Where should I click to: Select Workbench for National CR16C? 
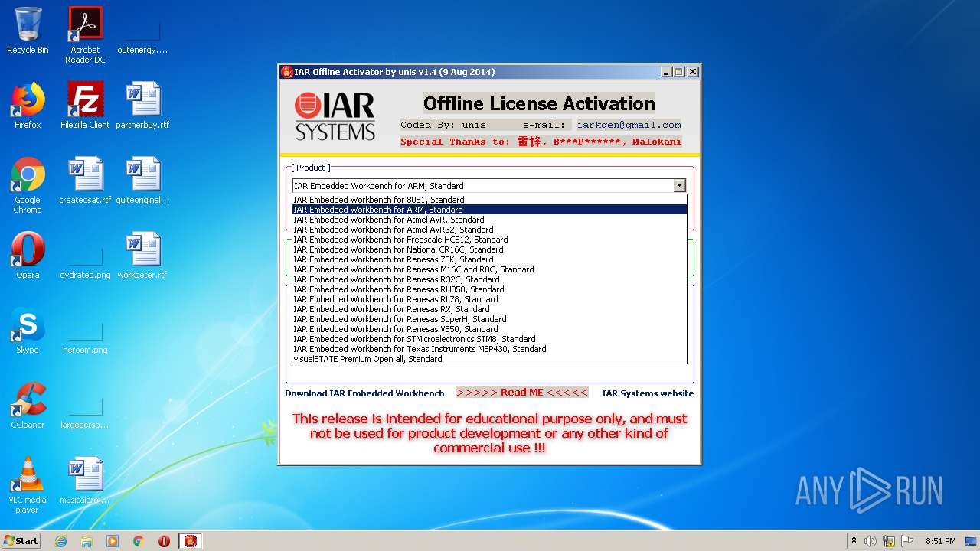[489, 249]
